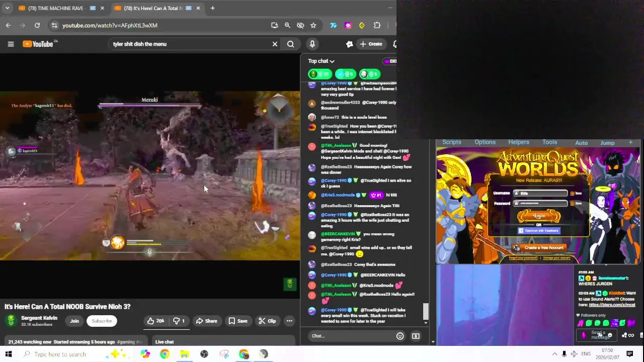Screen dimensions: 644x362
Task: Continue with Facebook on AQWorlds login
Action: (539, 231)
